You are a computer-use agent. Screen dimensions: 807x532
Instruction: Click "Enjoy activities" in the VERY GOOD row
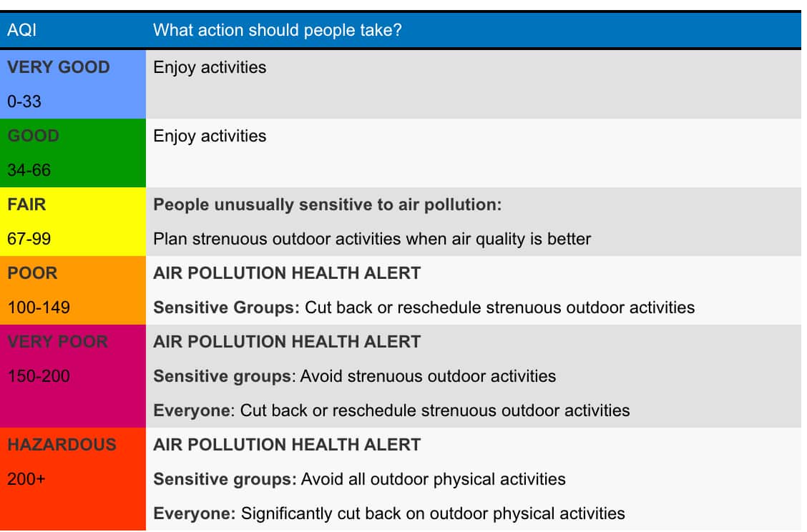tap(210, 67)
